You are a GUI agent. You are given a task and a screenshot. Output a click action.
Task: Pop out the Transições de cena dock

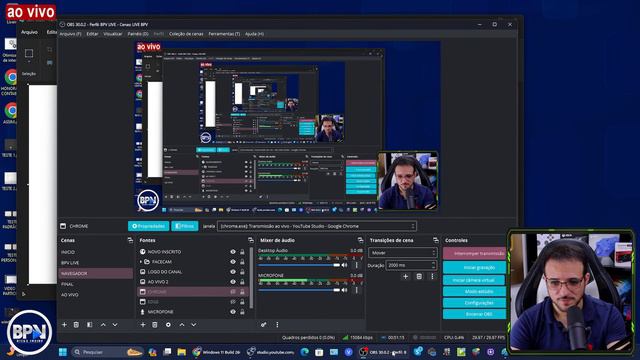tap(436, 240)
